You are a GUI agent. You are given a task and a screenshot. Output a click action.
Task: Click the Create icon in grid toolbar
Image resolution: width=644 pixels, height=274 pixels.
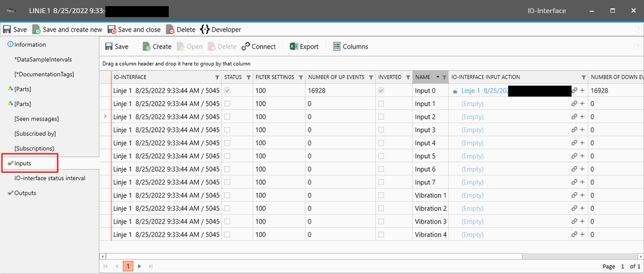click(147, 47)
